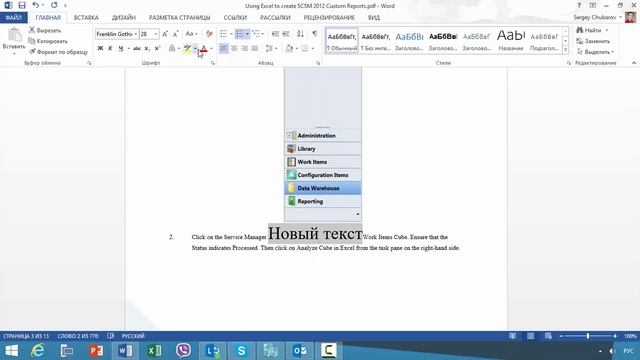Image resolution: width=640 pixels, height=360 pixels.
Task: Increase the paragraph indent
Action: (286, 34)
